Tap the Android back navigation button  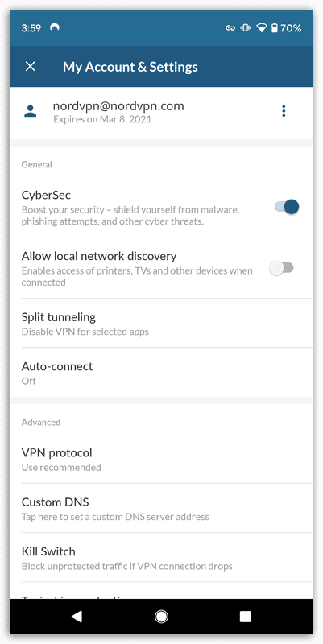pyautogui.click(x=77, y=616)
